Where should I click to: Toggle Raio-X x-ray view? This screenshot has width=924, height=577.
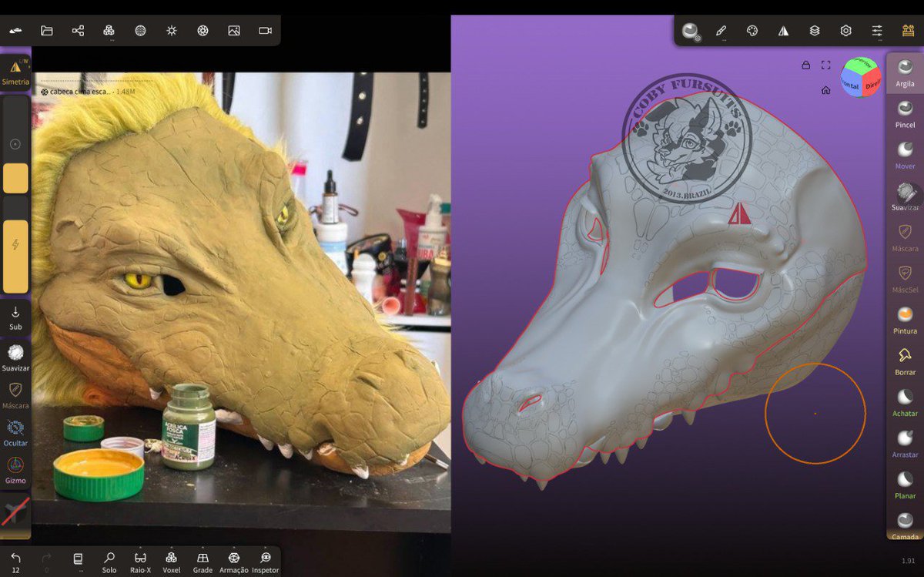click(141, 562)
